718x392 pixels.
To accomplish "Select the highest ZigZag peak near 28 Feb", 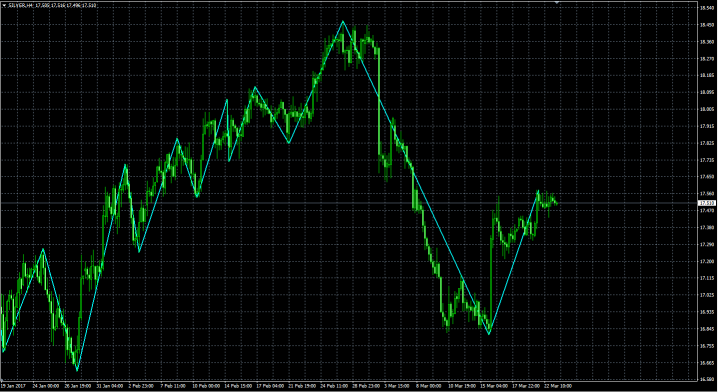I will (343, 22).
